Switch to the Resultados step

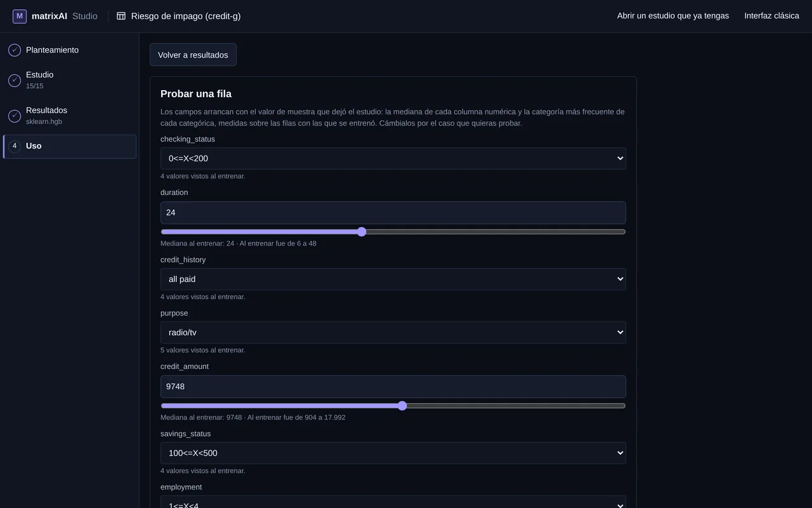(70, 116)
